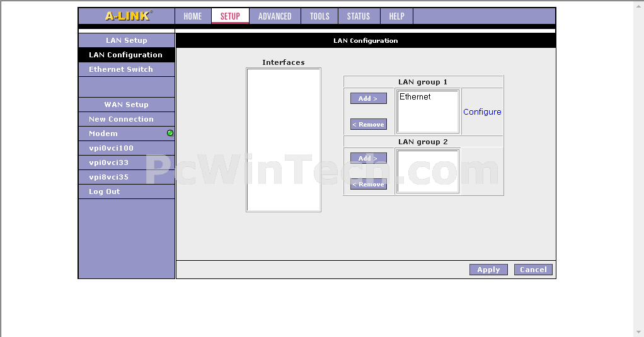The image size is (644, 337).
Task: Click the green Modem status indicator
Action: pos(170,133)
